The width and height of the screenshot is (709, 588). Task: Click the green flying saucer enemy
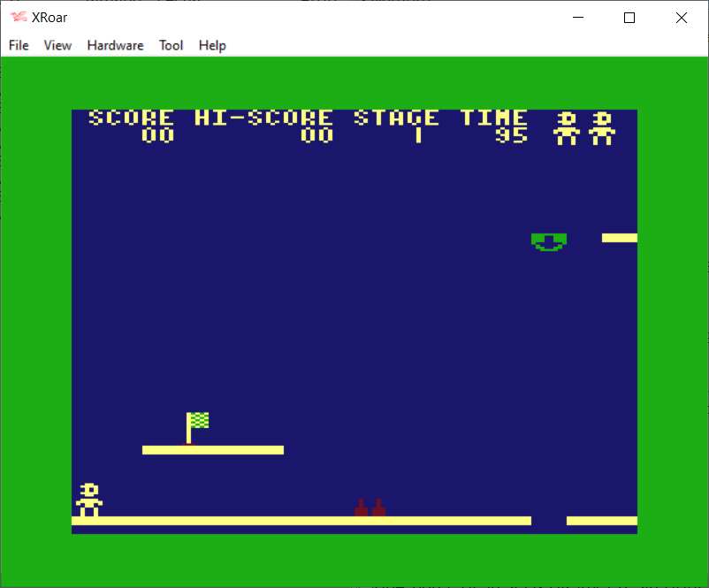(548, 241)
